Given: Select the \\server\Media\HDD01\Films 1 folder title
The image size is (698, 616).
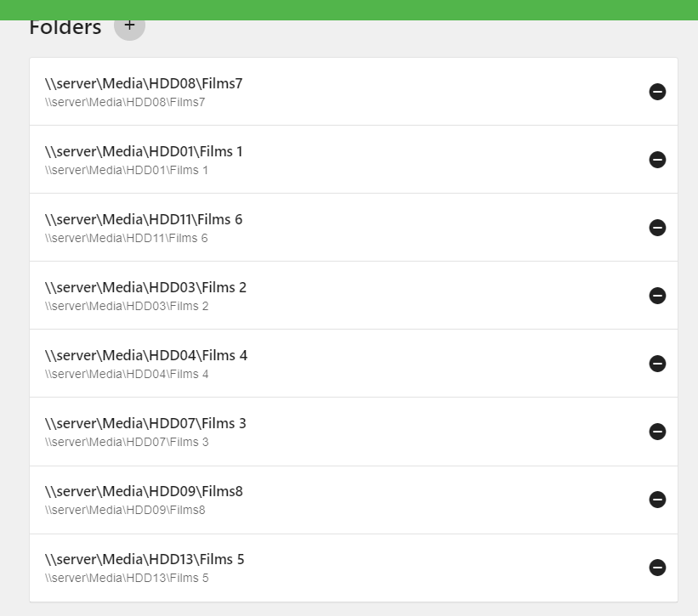Looking at the screenshot, I should 144,151.
